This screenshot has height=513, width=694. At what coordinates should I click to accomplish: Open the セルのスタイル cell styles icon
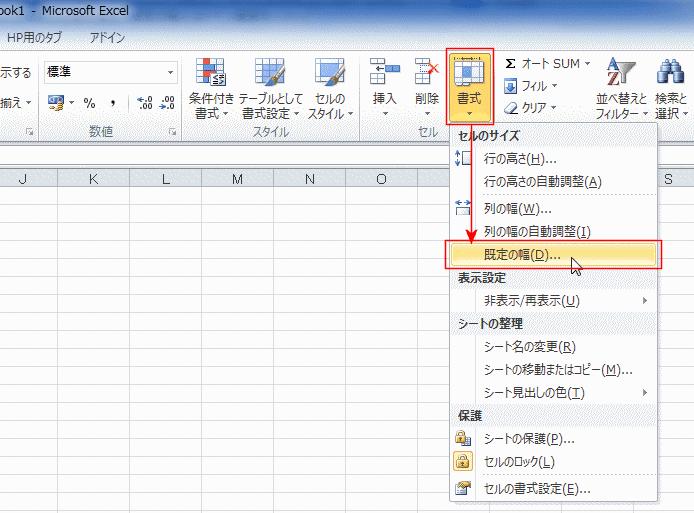330,72
